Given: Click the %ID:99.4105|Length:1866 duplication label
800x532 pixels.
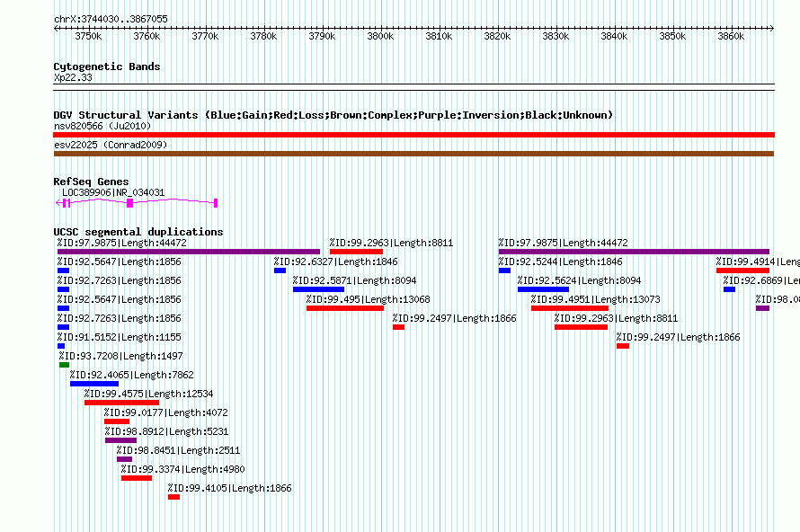Looking at the screenshot, I should pos(230,488).
